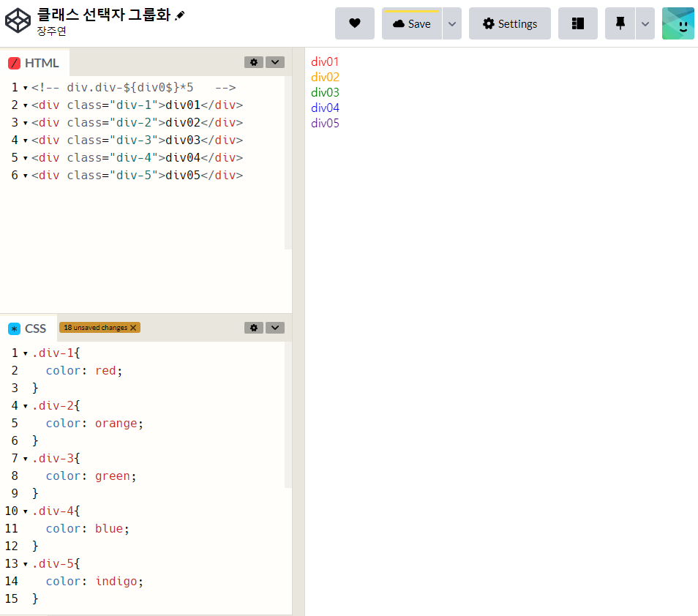This screenshot has width=698, height=616.
Task: Fold HTML line 5 div-4
Action: [x=26, y=158]
